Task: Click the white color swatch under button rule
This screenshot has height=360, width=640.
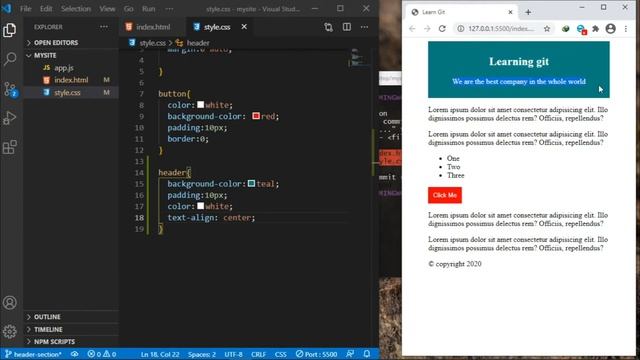Action: (x=200, y=104)
